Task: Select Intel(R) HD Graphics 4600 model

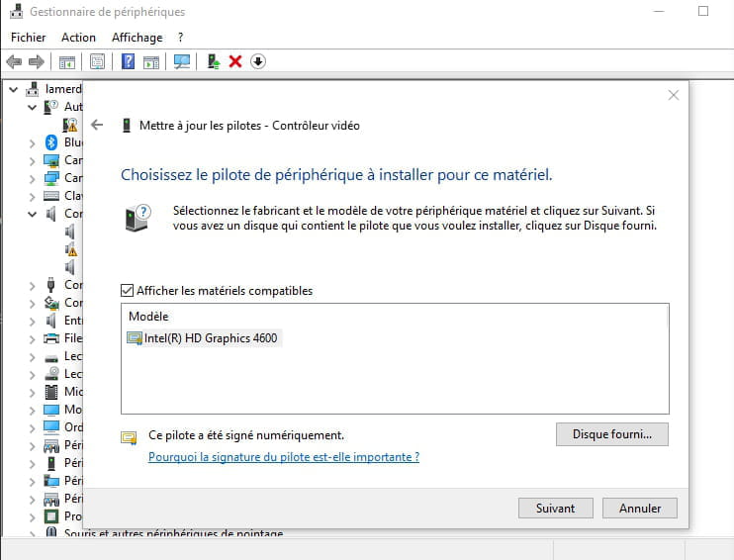Action: [204, 338]
